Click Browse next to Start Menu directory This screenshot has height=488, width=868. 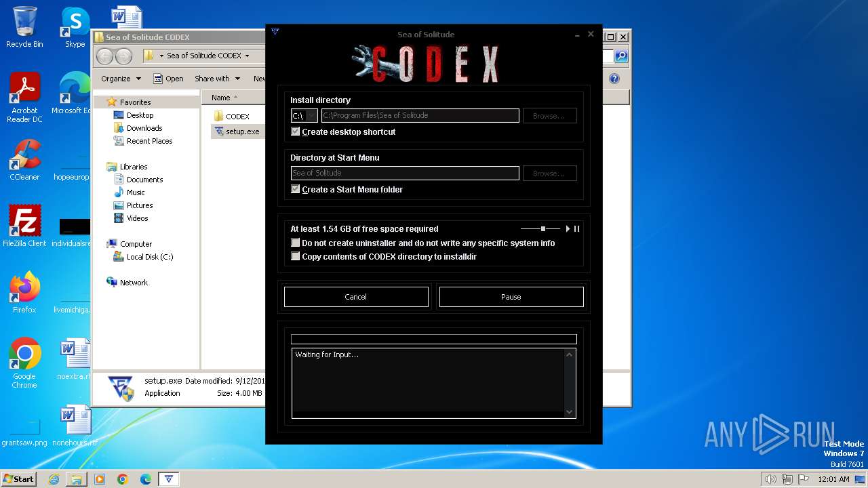(549, 174)
